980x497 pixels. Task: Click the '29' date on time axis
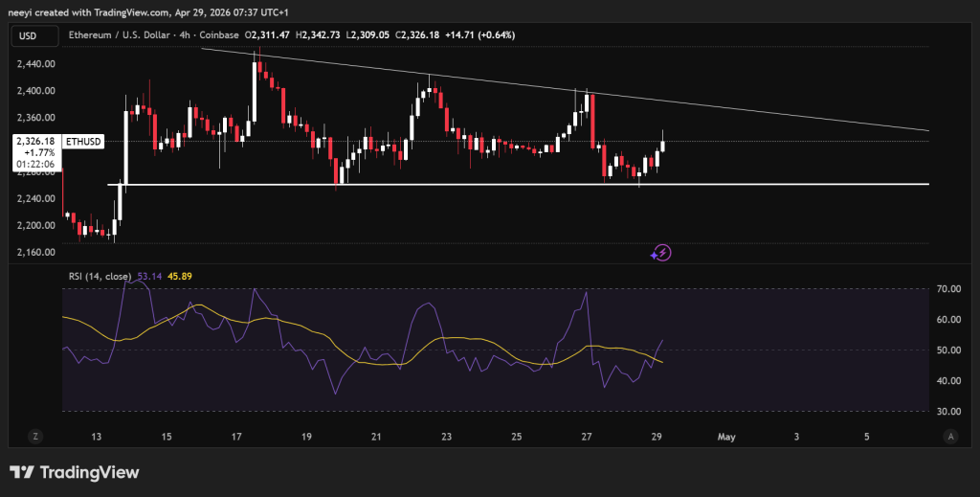point(657,437)
